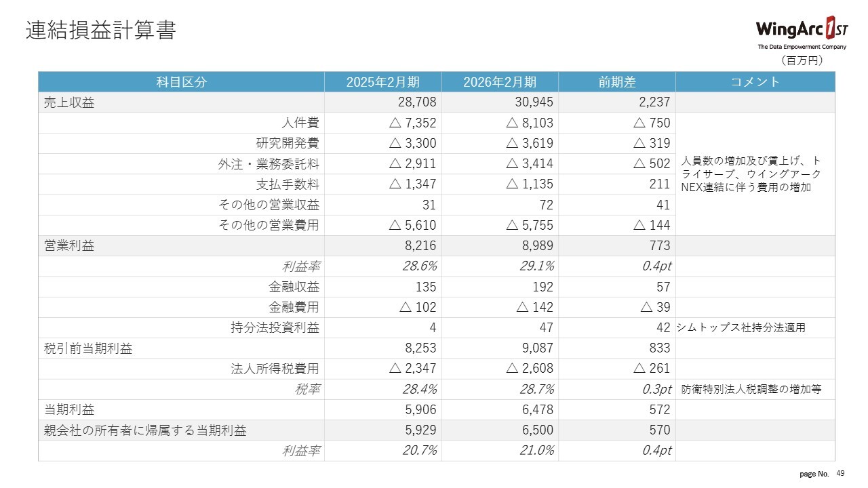
Task: Click the シムトップス社持分法適用 comment
Action: 742,328
